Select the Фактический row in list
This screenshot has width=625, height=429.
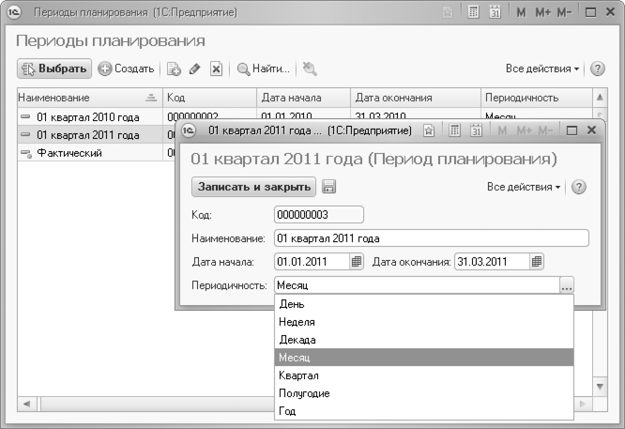point(90,153)
